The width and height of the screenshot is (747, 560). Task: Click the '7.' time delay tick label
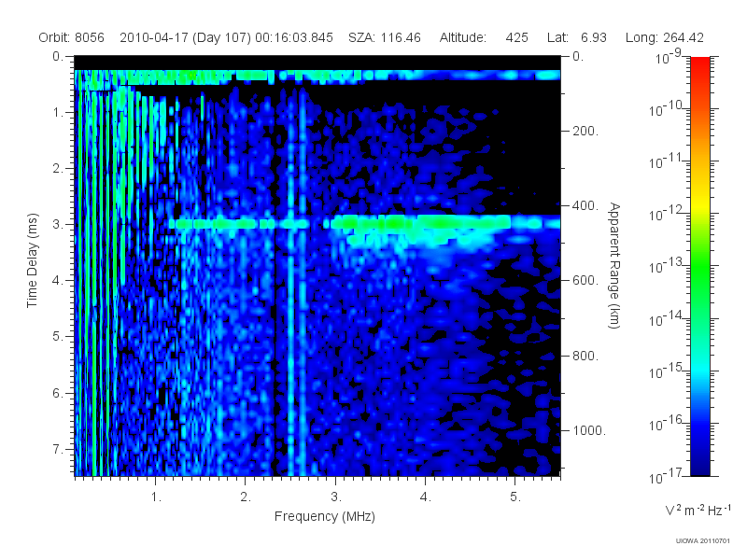point(58,449)
